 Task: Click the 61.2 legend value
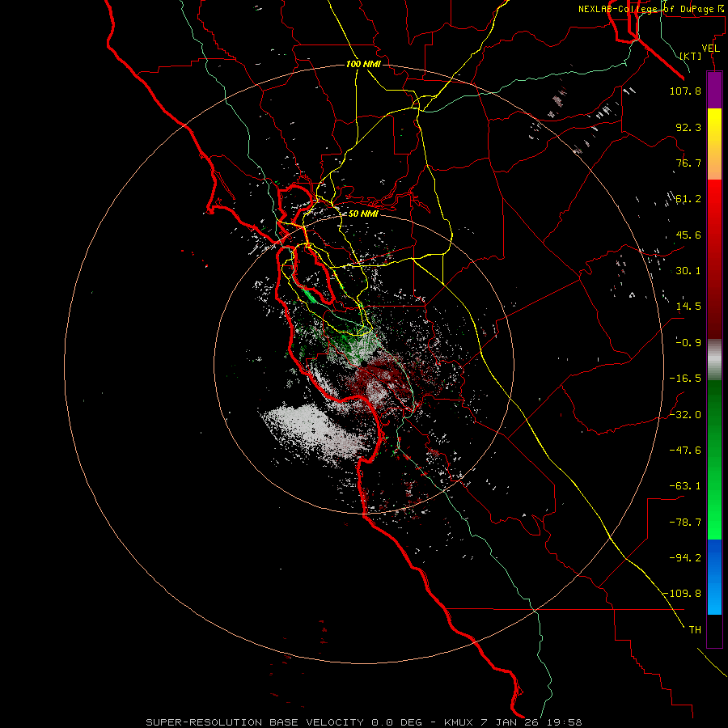point(688,199)
